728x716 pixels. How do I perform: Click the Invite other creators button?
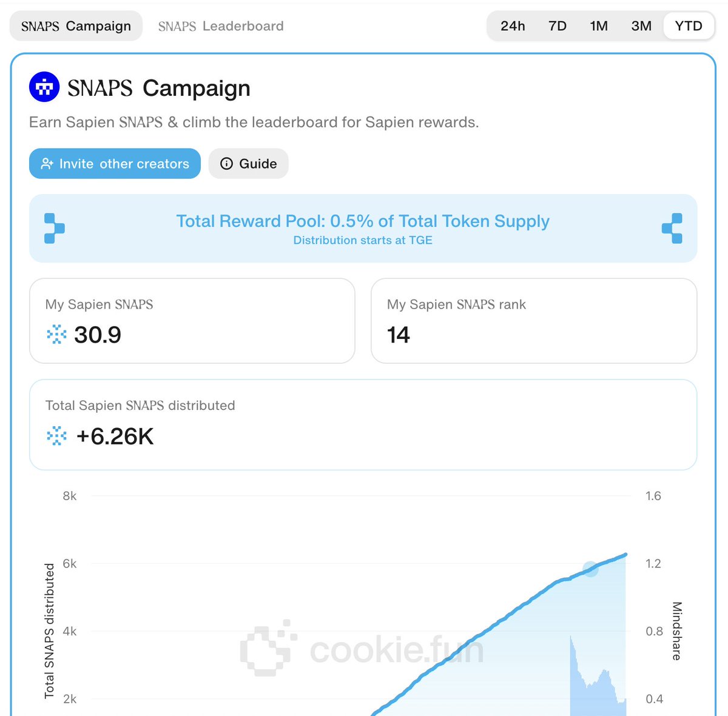(115, 164)
